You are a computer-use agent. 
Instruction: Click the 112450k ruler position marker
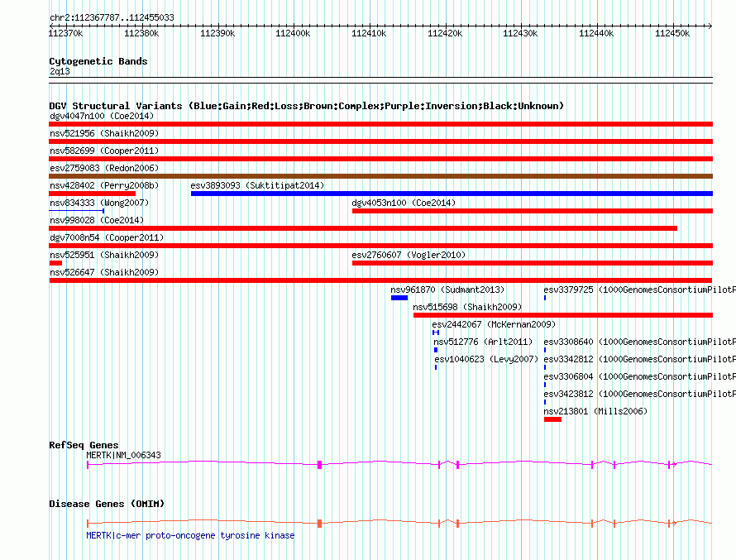pos(671,33)
